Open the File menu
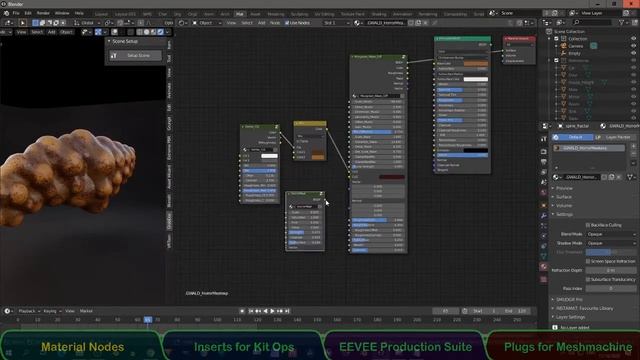The height and width of the screenshot is (360, 640). [x=16, y=13]
